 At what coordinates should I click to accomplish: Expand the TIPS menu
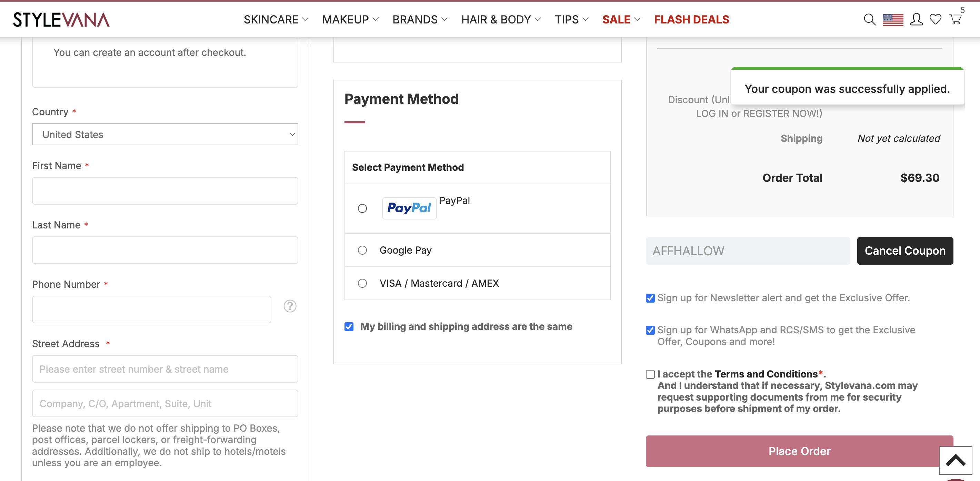(x=571, y=19)
